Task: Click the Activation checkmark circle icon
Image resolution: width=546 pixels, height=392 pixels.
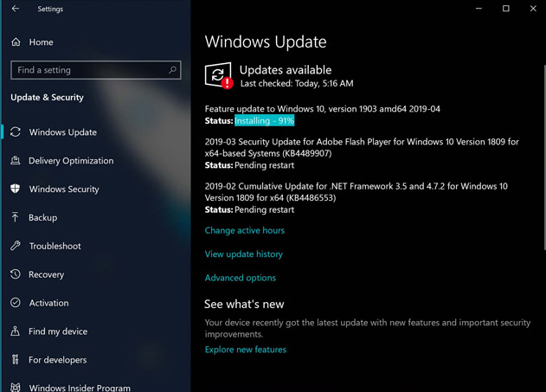Action: 16,303
